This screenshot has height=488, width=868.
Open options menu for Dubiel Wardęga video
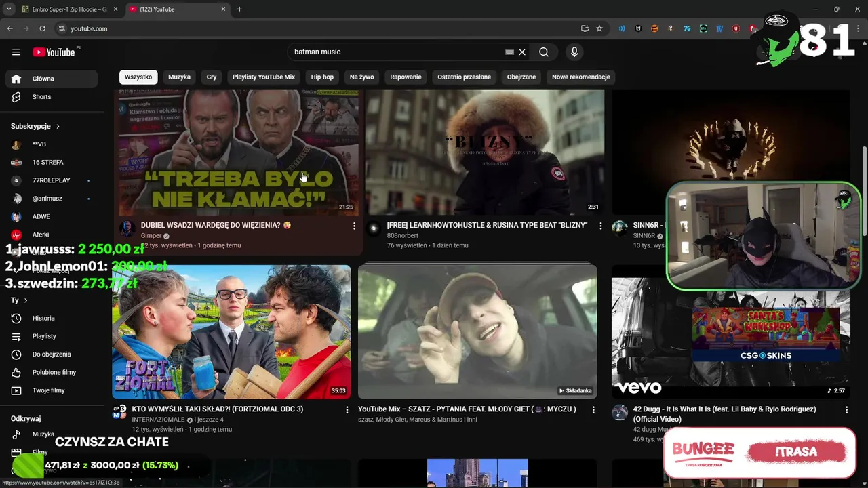(x=354, y=226)
